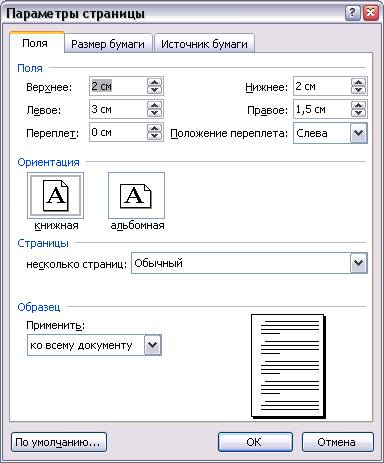384x463 pixels.
Task: Decrease the Переплет gutter value
Action: pyautogui.click(x=154, y=136)
